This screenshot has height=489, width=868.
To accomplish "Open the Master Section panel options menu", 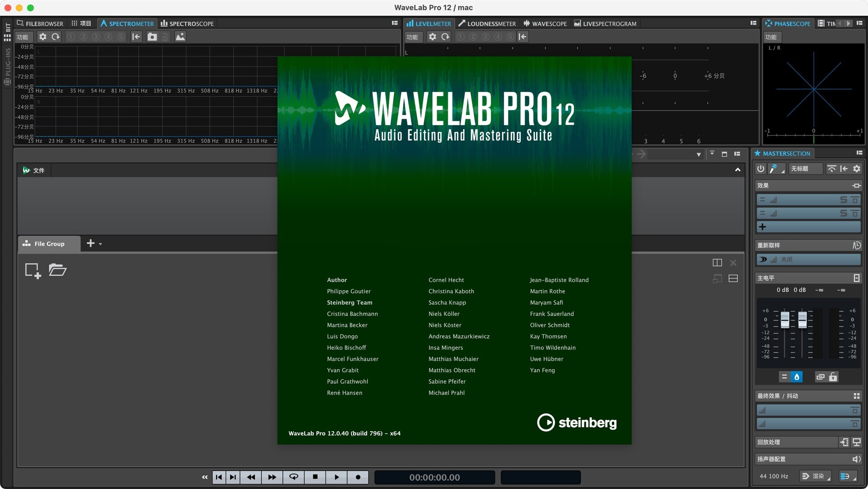I will [859, 153].
